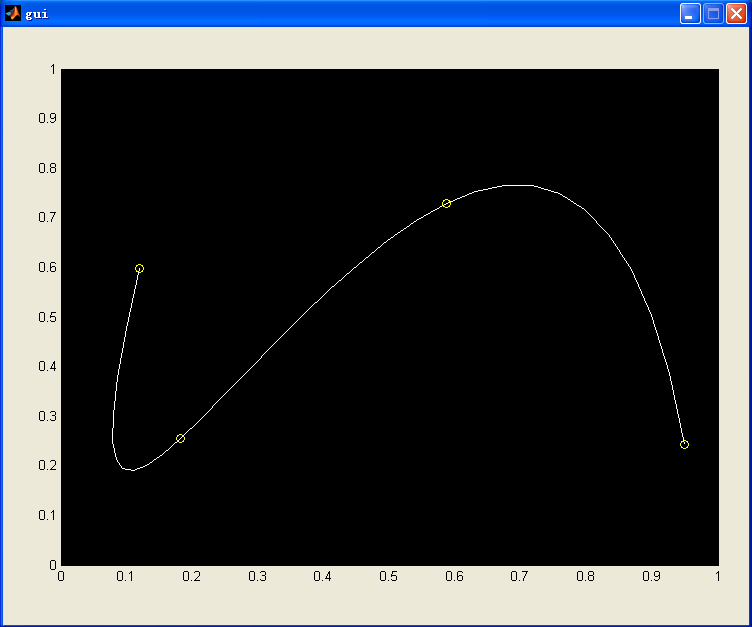Click the x-axis label '0.1'
This screenshot has width=752, height=627.
pyautogui.click(x=125, y=576)
